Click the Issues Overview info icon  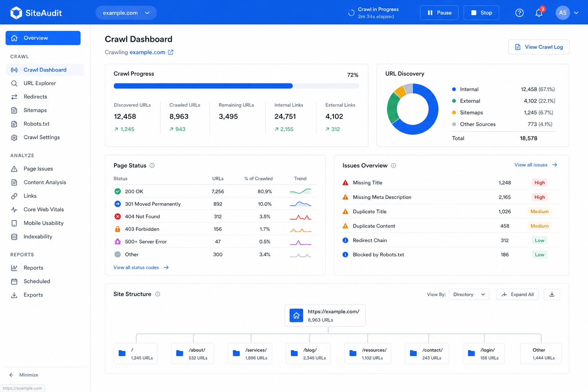coord(394,166)
